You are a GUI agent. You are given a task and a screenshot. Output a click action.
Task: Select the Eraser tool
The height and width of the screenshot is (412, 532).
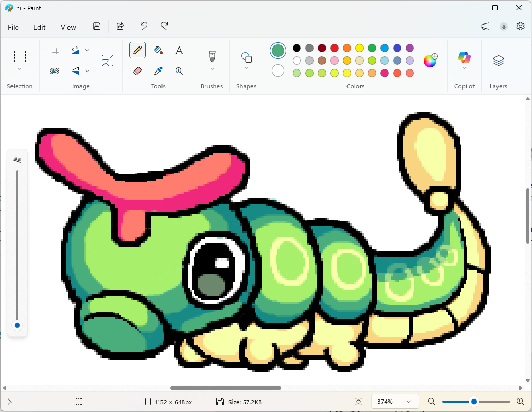coord(137,71)
